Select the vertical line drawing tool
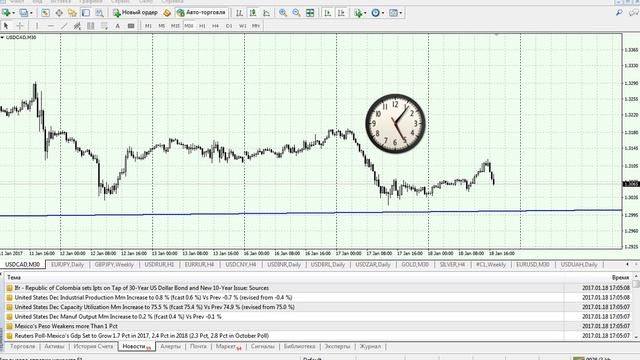This screenshot has height=360, width=640. point(37,26)
